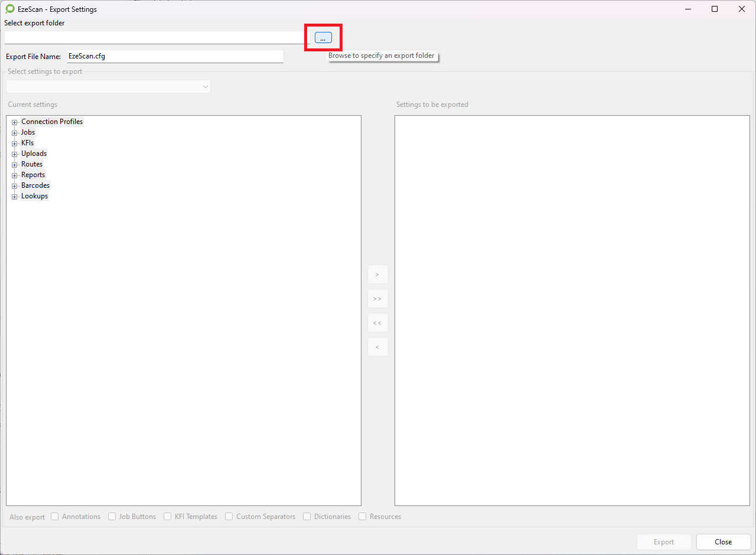Tick the Job Buttons checkbox
The height and width of the screenshot is (555, 756).
pos(112,517)
